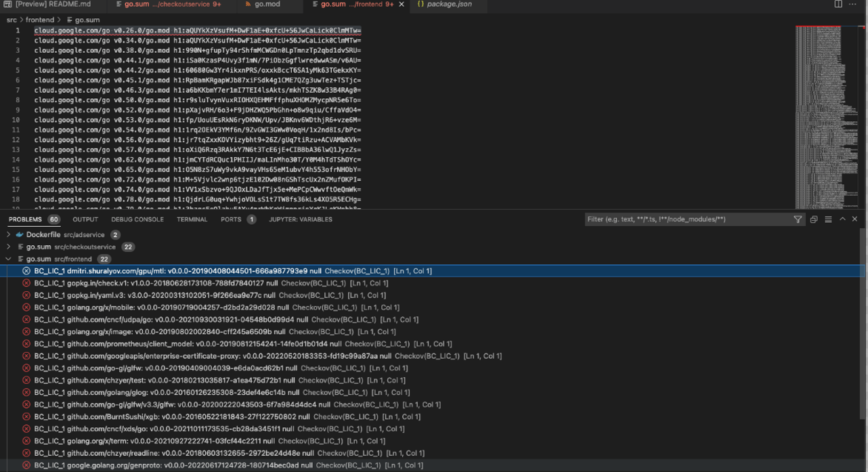Click error icon of golang/glog problem
The image size is (868, 472).
pos(26,392)
